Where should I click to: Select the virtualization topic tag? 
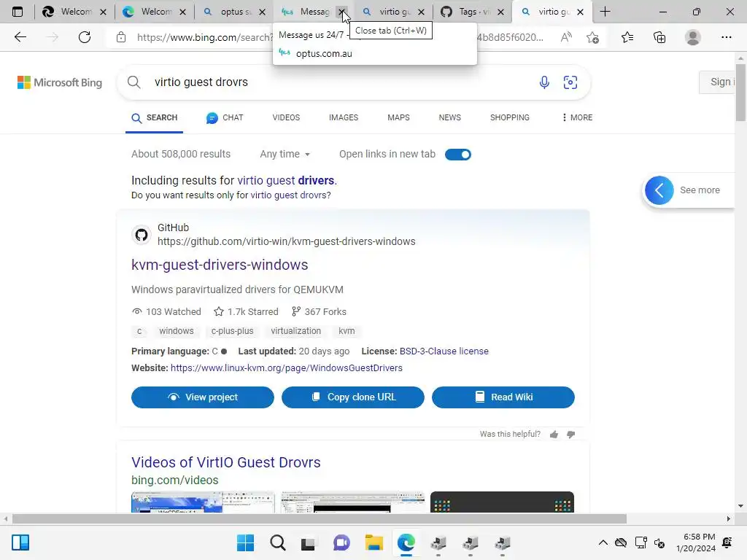pyautogui.click(x=296, y=331)
